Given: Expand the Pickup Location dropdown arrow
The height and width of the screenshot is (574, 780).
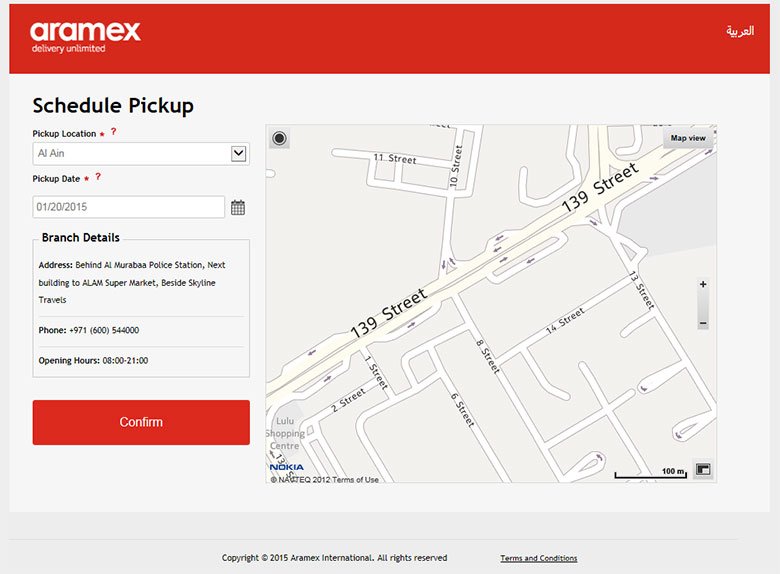Looking at the screenshot, I should tap(239, 154).
